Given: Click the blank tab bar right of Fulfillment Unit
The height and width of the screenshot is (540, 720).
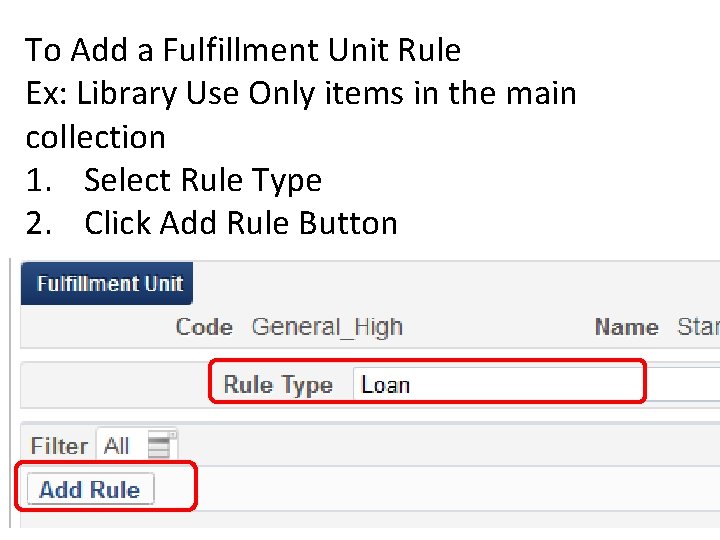Looking at the screenshot, I should pyautogui.click(x=450, y=284).
